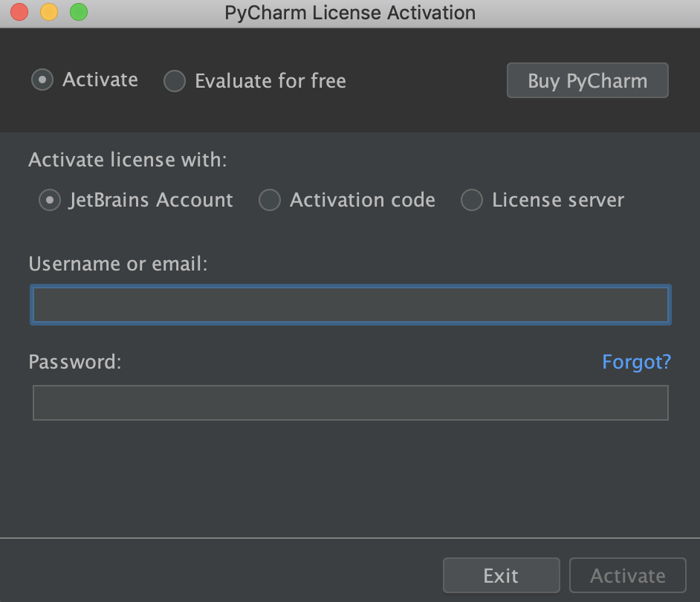This screenshot has height=602, width=700.
Task: Minimize window with yellow button
Action: [49, 12]
